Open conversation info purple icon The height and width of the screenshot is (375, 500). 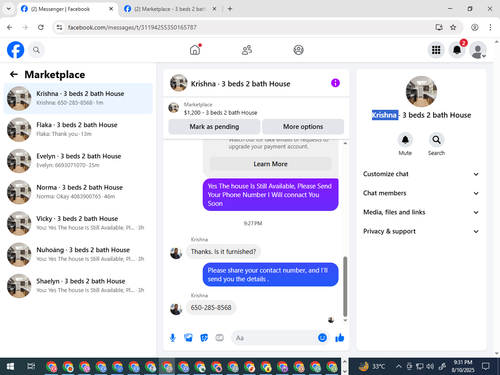coord(335,83)
